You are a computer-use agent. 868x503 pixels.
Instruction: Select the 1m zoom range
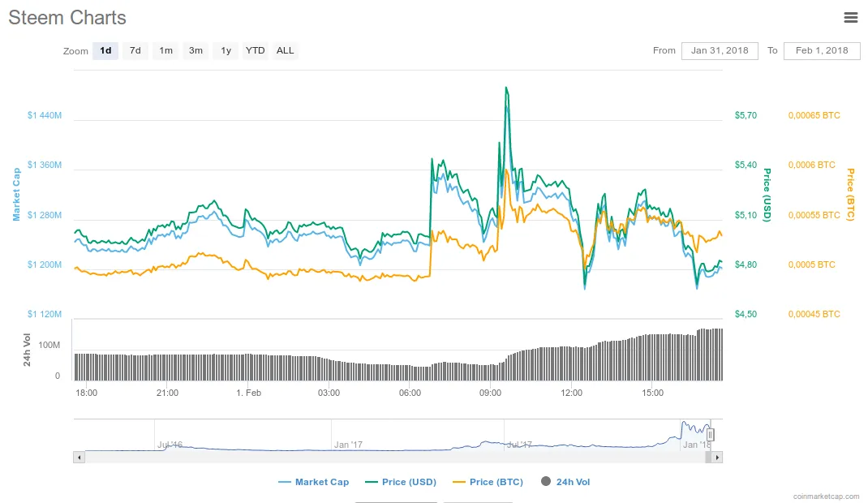pos(165,50)
